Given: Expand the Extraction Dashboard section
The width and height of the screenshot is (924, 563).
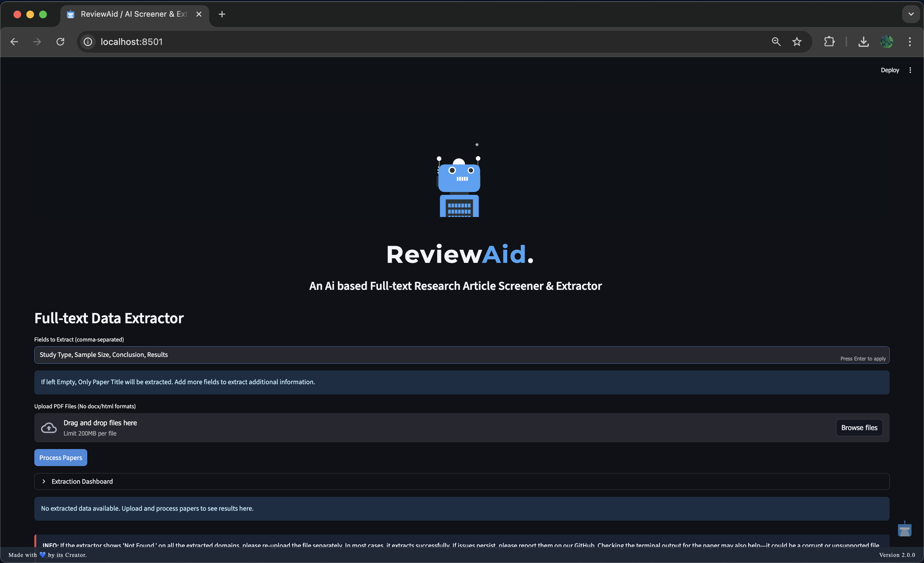Looking at the screenshot, I should tap(81, 481).
